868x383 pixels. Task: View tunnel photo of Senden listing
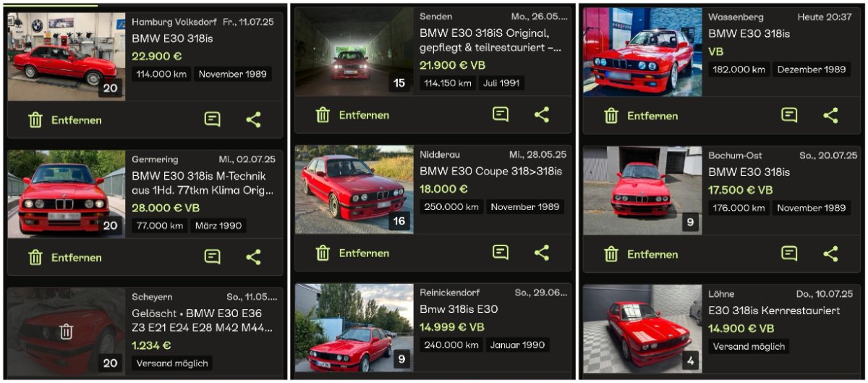pos(354,52)
